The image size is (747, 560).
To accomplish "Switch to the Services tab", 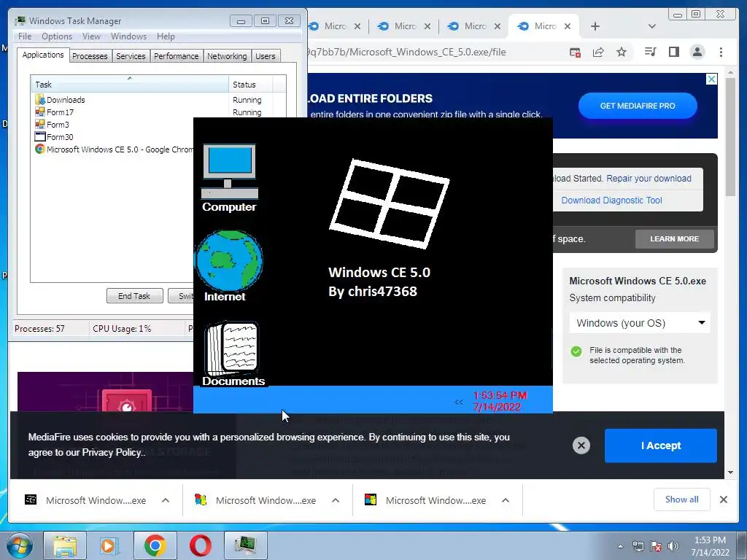I will [131, 56].
